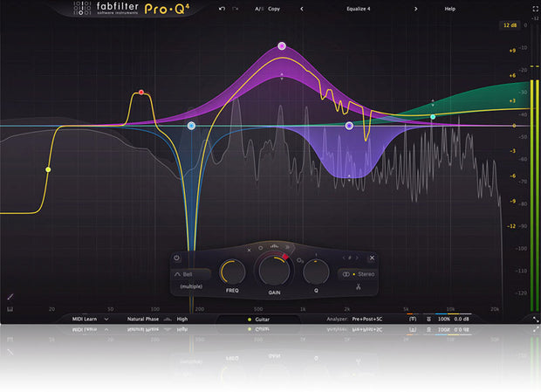Click the MIDI Learn button
Viewport: 541px width, 392px height.
pyautogui.click(x=85, y=319)
